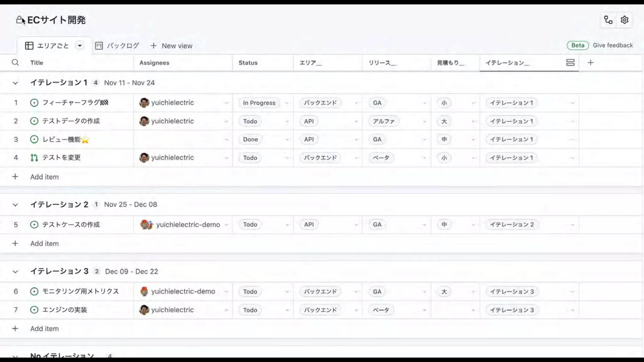The height and width of the screenshot is (362, 644).
Task: Collapse the イテレーション 3 group
Action: click(x=15, y=271)
